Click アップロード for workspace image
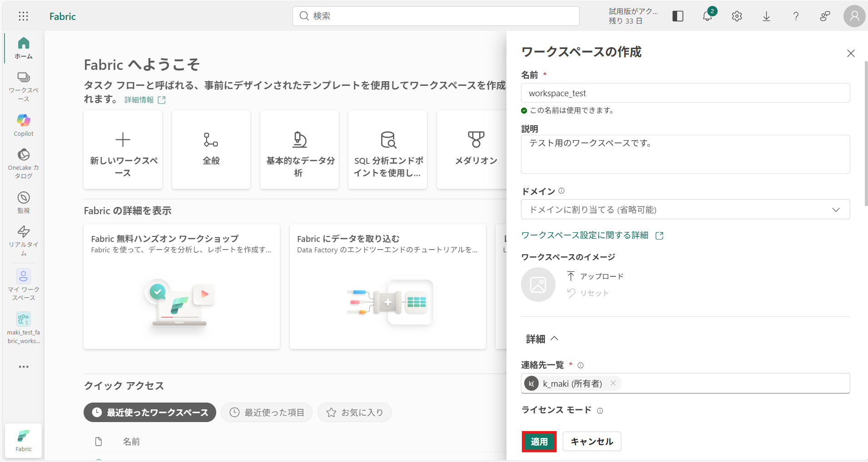The height and width of the screenshot is (462, 868). tap(595, 276)
